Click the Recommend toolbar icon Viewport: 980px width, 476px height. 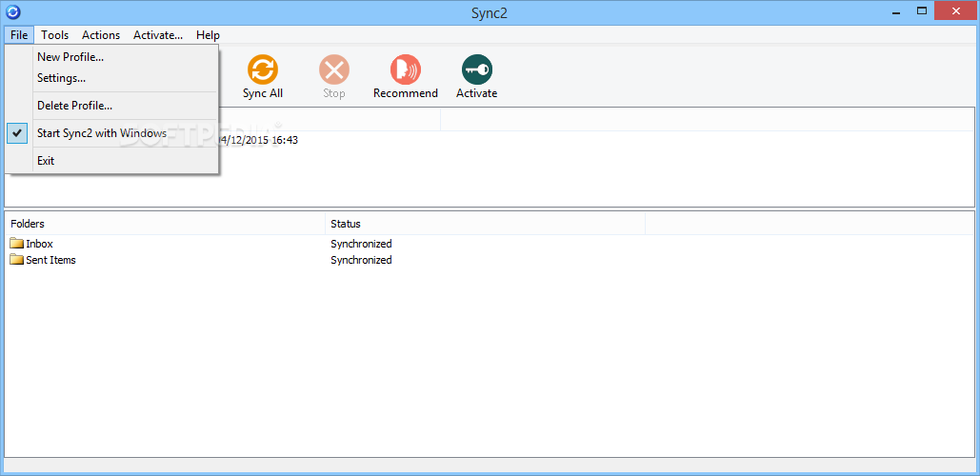(x=406, y=69)
